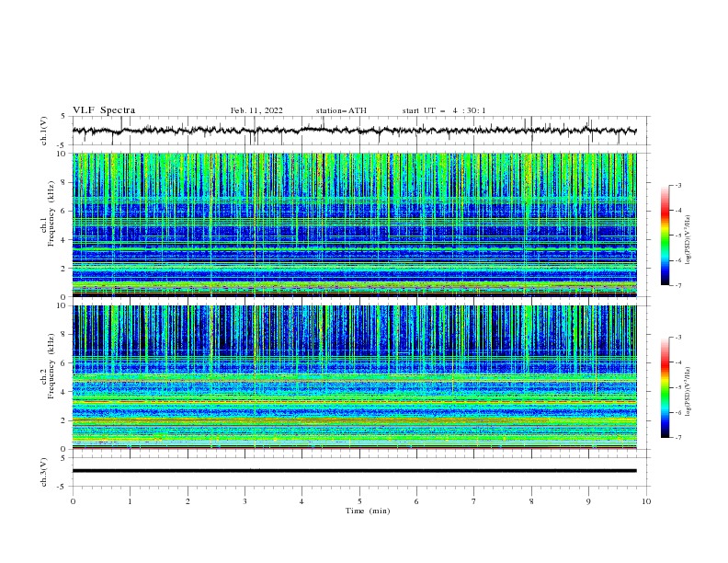728x563 pixels.
Task: Click the time axis tick label "2"
Action: tap(188, 501)
